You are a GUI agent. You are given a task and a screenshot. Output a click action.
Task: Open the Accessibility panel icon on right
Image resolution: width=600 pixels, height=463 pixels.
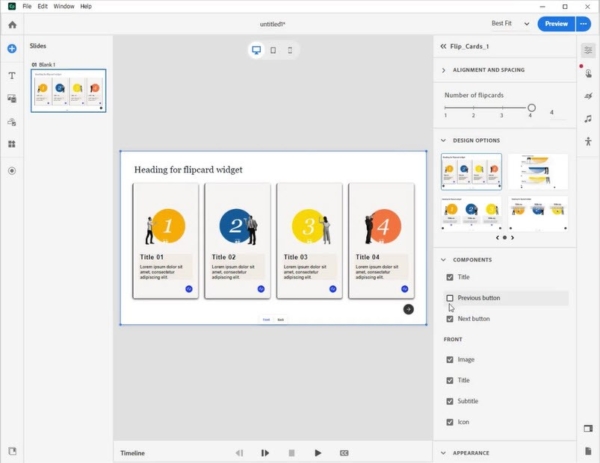point(588,142)
